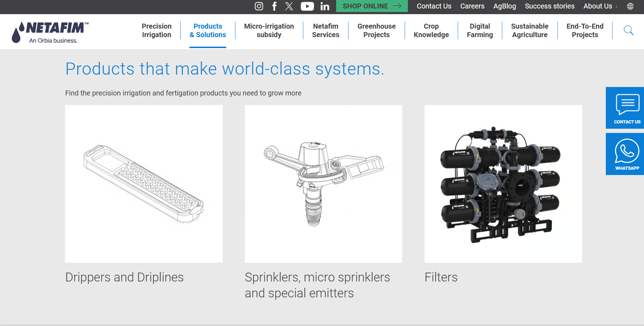Open the AgBlog link
The height and width of the screenshot is (326, 644).
pyautogui.click(x=504, y=6)
